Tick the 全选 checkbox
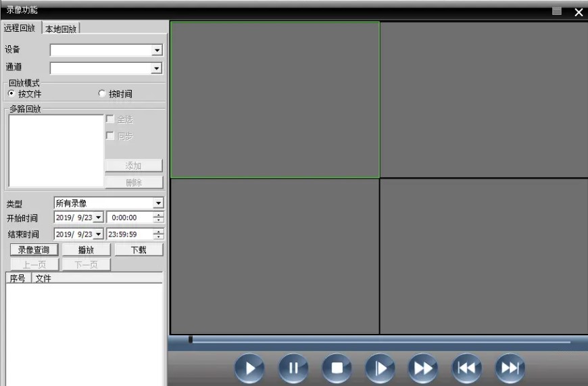Viewport: 588px width, 386px height. (110, 119)
